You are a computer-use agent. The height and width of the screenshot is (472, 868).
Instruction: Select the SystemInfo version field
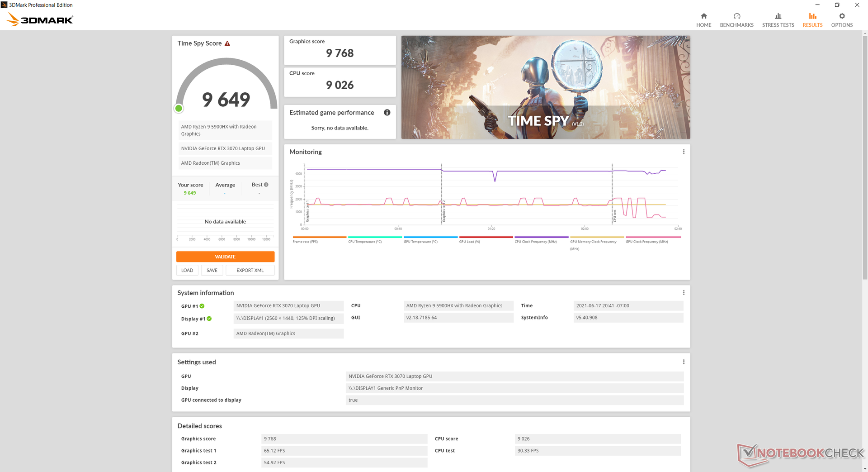pos(628,318)
